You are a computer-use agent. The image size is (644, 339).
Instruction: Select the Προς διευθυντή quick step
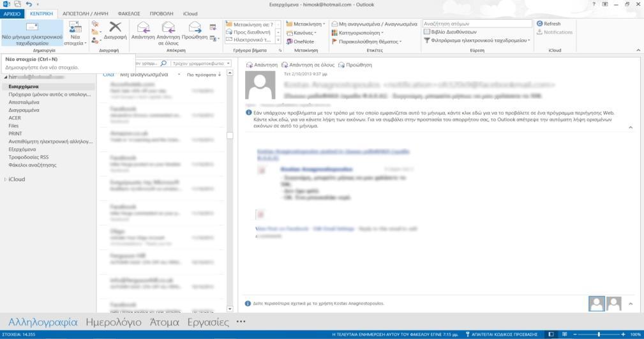pos(250,32)
